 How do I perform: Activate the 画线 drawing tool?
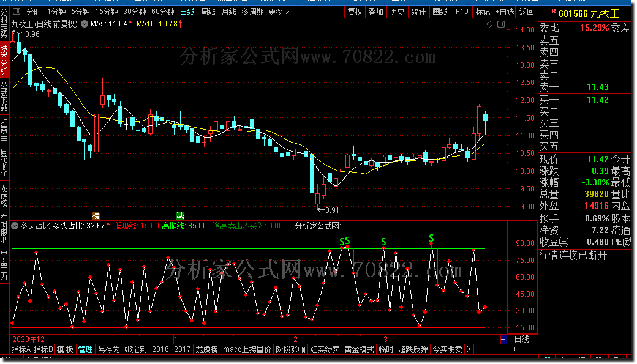point(440,12)
